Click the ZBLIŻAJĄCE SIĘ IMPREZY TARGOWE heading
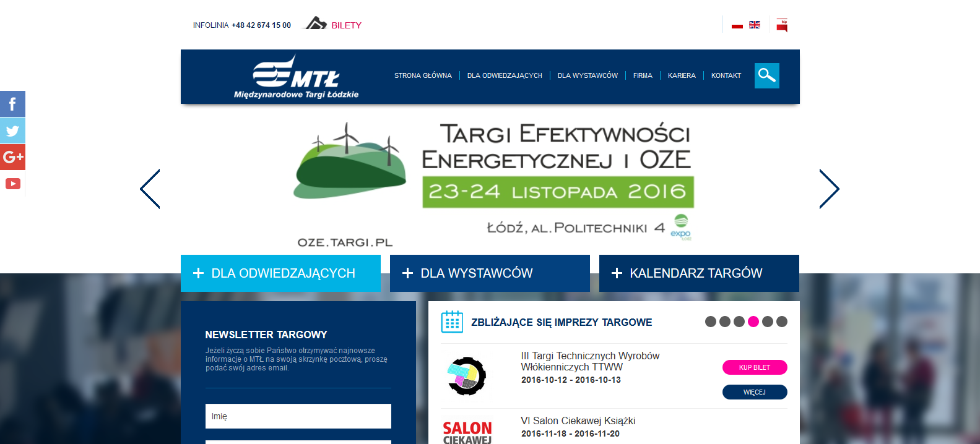Viewport: 980px width, 444px height. (x=562, y=322)
